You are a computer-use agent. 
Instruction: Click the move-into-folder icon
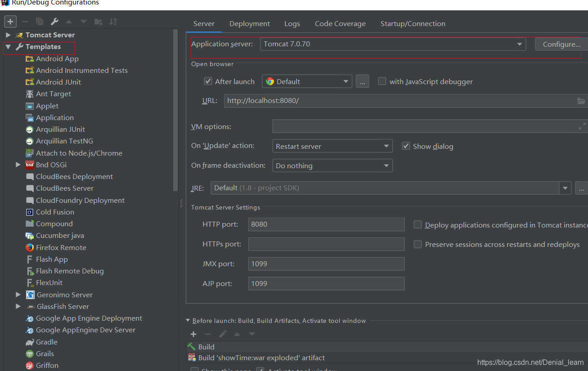click(x=99, y=22)
